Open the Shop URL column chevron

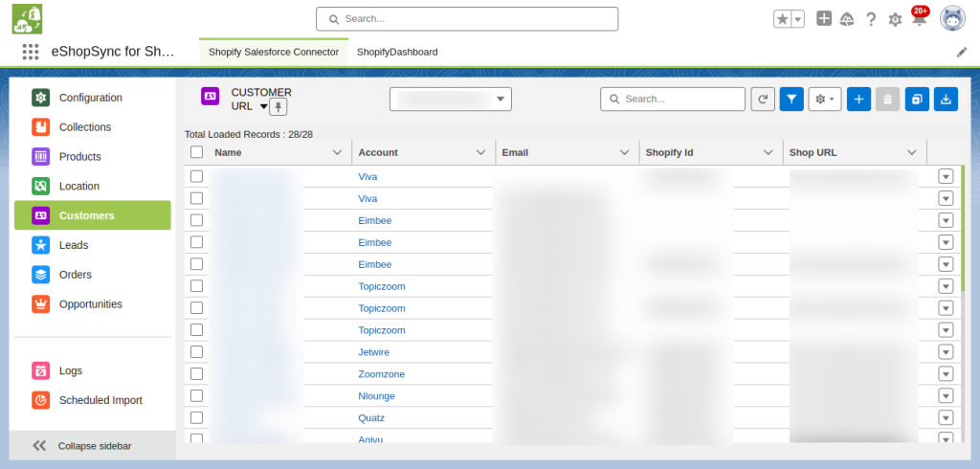(912, 152)
